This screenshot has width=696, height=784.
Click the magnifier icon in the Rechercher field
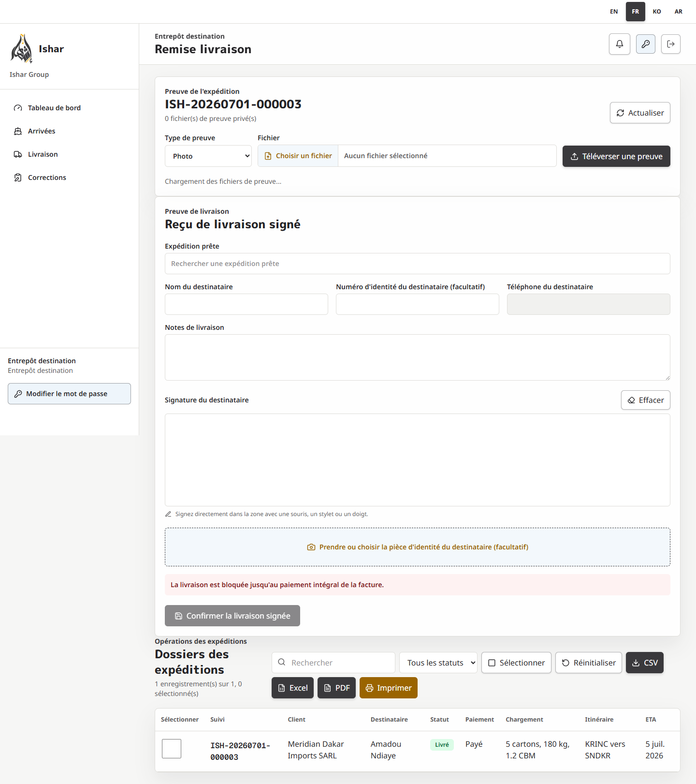(x=282, y=662)
